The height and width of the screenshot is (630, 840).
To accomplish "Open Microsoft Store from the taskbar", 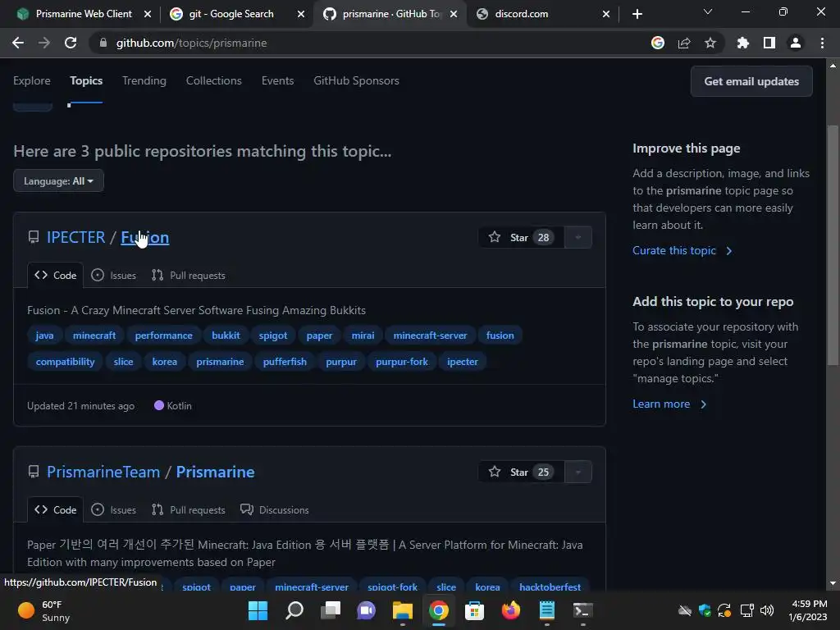I will [x=474, y=610].
